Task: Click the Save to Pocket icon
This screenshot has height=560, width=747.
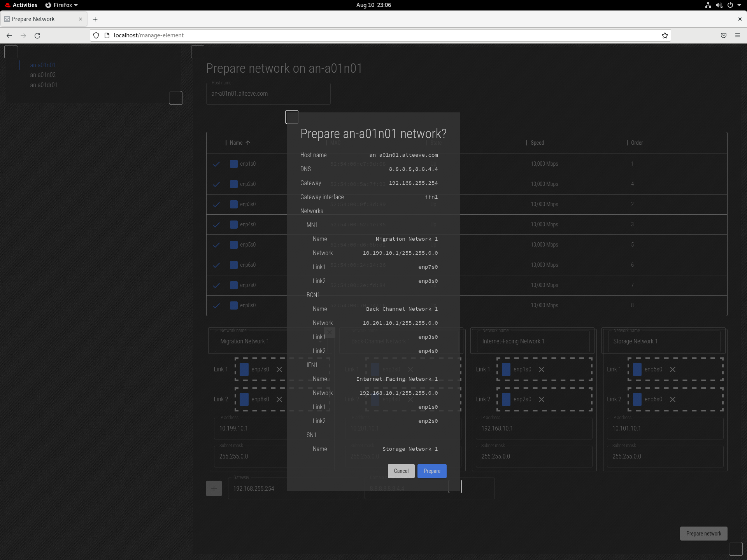Action: coord(723,35)
